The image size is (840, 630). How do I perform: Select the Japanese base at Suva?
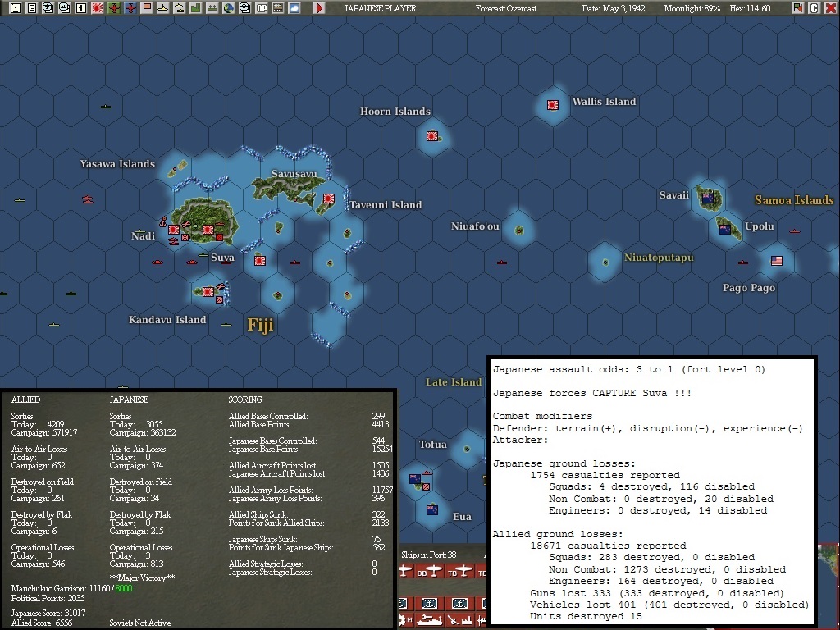click(208, 230)
